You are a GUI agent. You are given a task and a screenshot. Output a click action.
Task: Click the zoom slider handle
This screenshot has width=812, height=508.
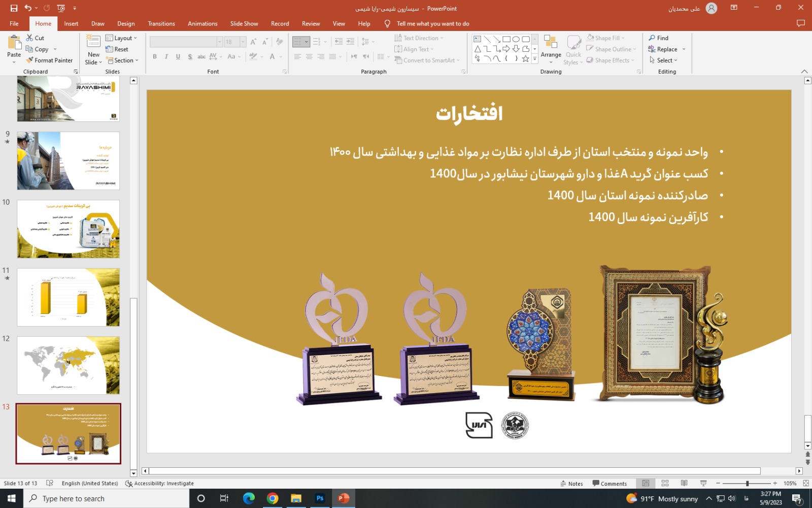point(747,484)
